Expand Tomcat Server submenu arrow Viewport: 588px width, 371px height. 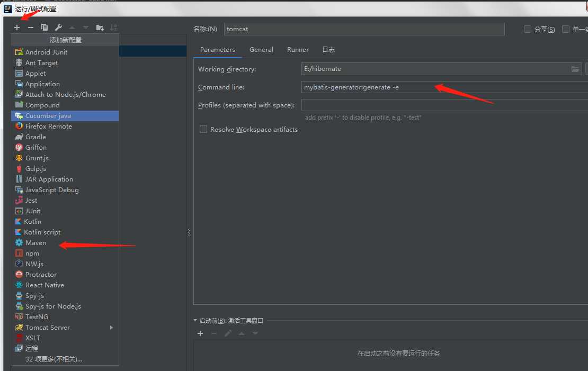click(x=111, y=328)
